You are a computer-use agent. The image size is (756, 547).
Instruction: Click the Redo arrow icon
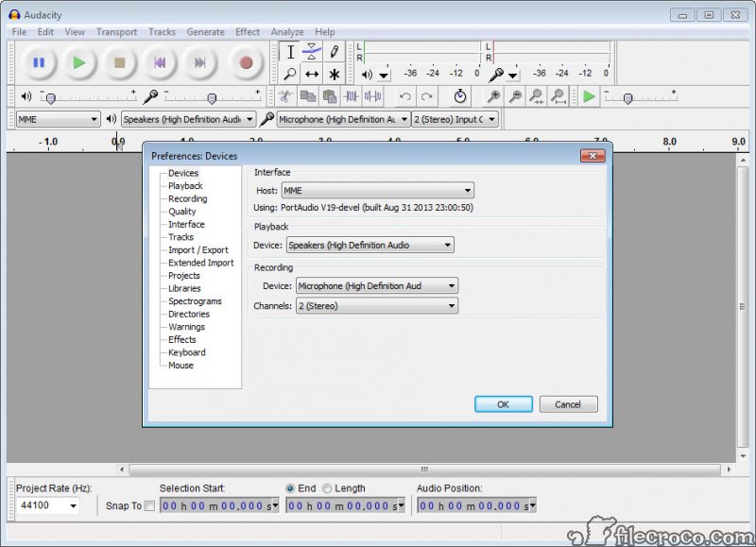[427, 97]
